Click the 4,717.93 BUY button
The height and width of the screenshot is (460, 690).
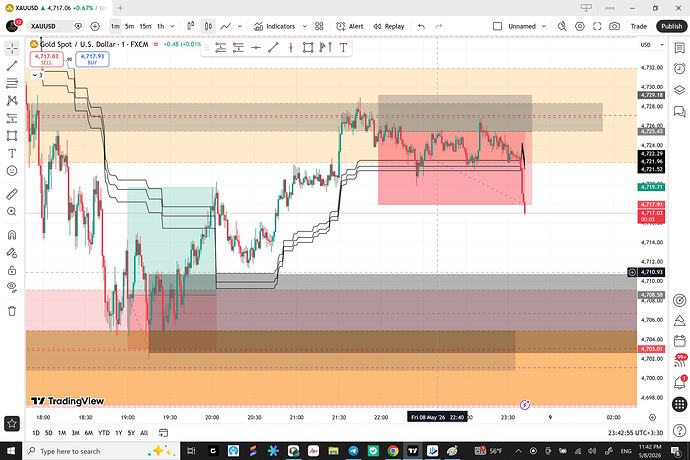click(x=92, y=59)
